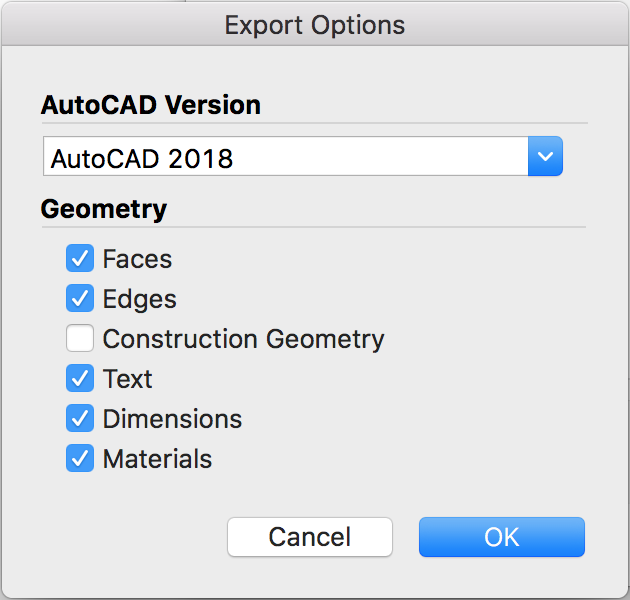The height and width of the screenshot is (600, 630).
Task: Disable the Edges checkbox
Action: click(x=80, y=299)
